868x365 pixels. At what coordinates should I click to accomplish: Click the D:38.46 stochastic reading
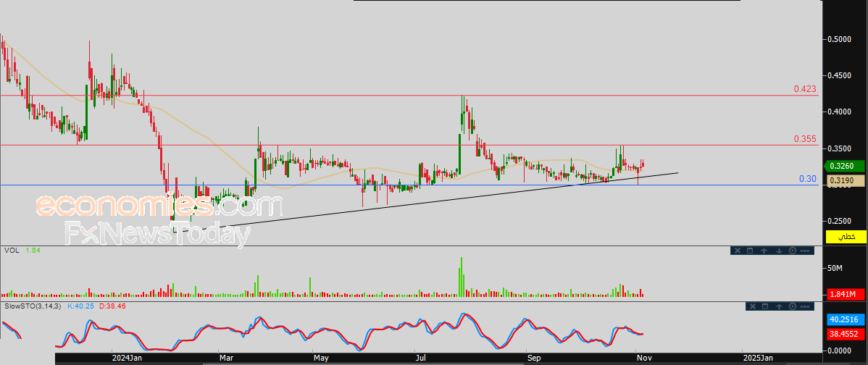pos(112,306)
